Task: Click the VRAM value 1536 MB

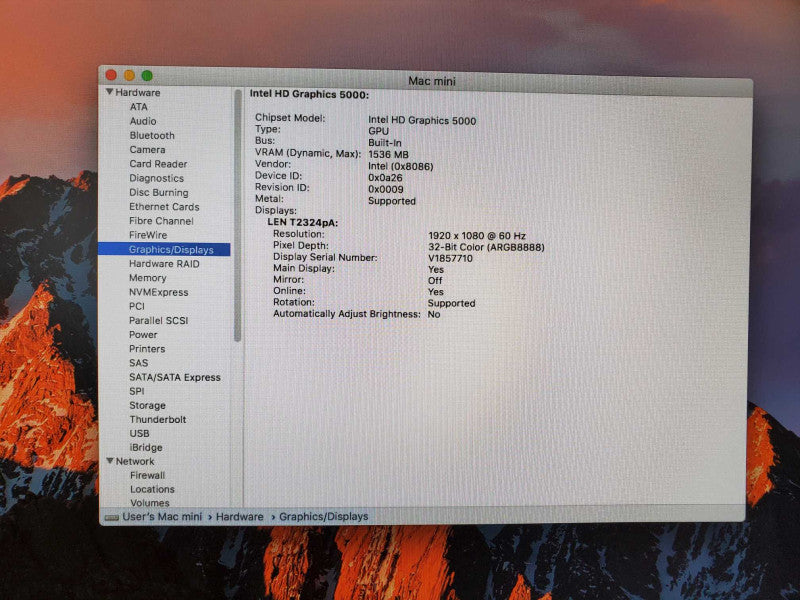Action: tap(388, 154)
